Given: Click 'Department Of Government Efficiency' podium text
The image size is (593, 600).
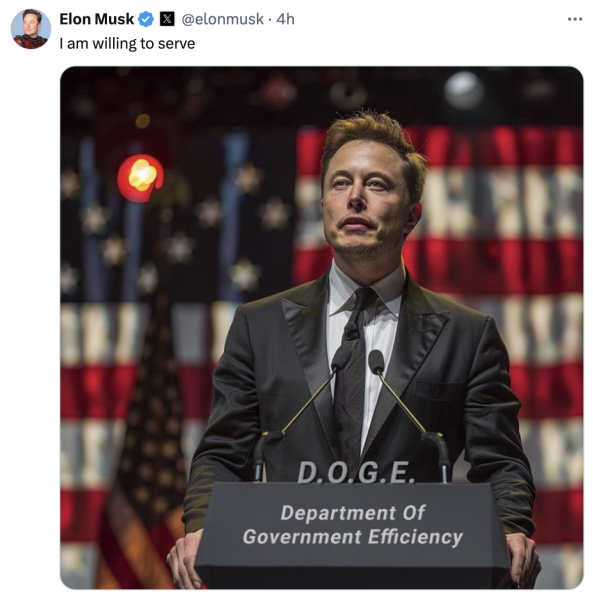Looking at the screenshot, I should coord(353,525).
